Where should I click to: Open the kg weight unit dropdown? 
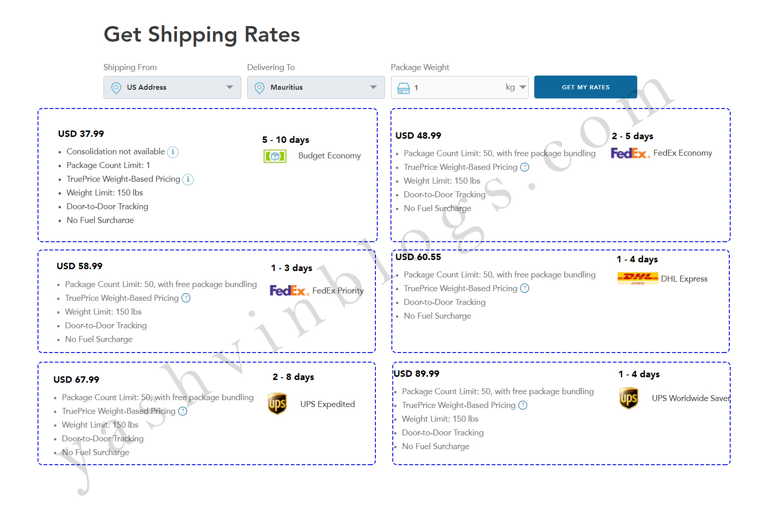point(516,87)
